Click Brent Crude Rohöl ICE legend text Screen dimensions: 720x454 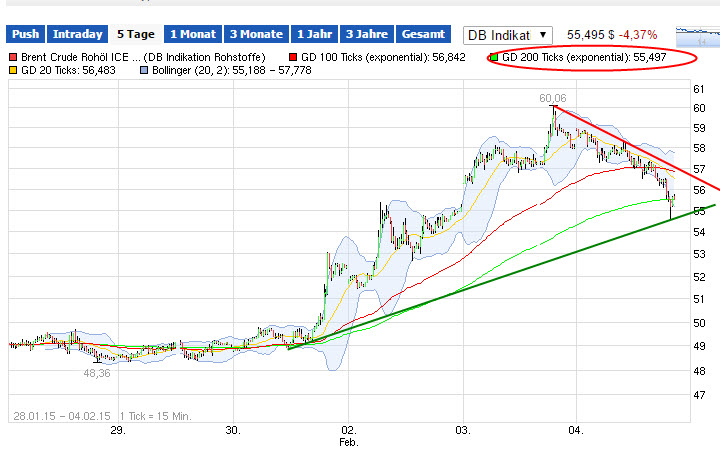(143, 57)
